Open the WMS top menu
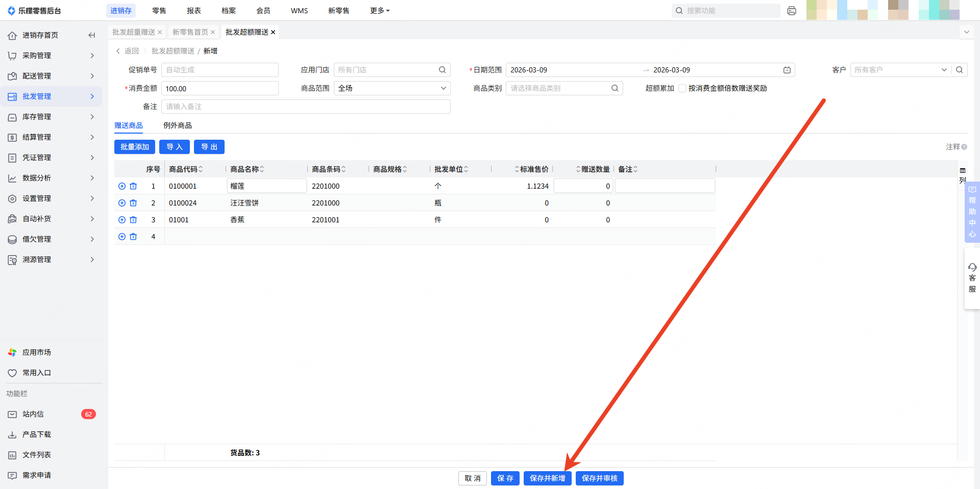The image size is (980, 489). [300, 11]
